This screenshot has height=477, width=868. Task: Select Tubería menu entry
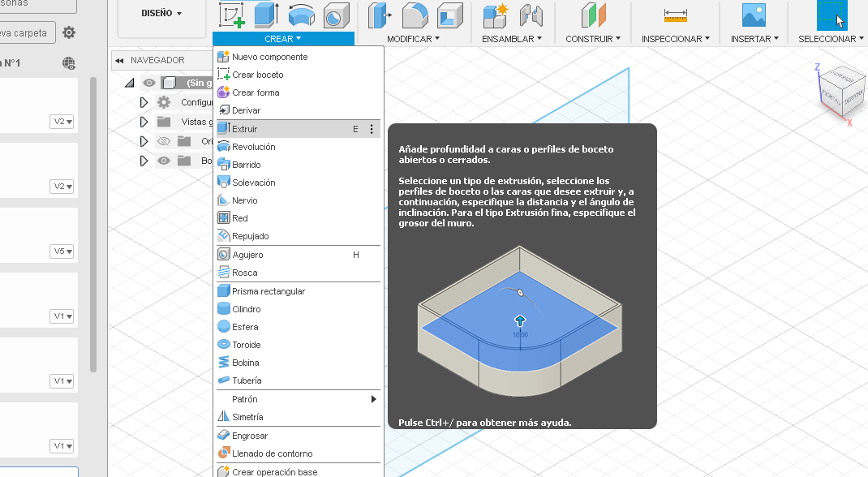click(x=298, y=380)
